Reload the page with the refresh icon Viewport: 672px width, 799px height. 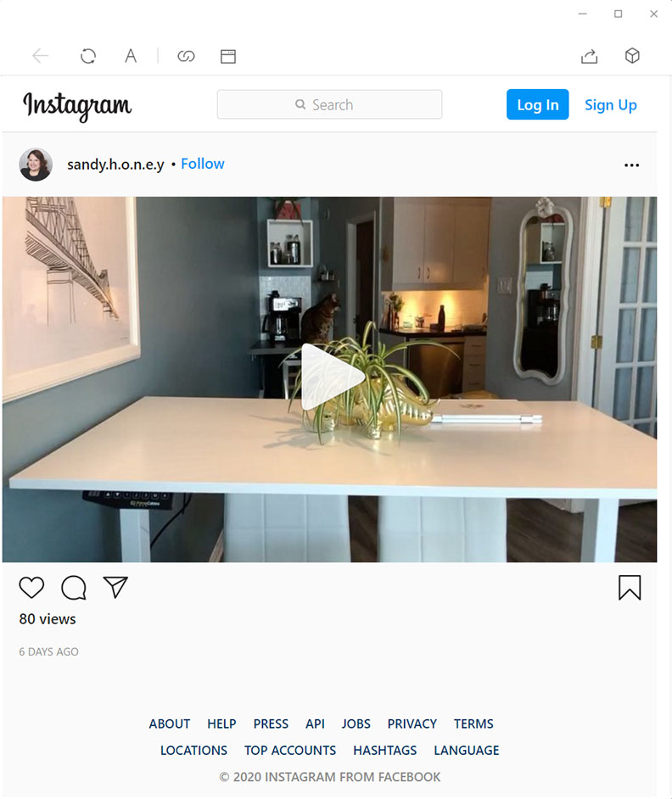88,55
